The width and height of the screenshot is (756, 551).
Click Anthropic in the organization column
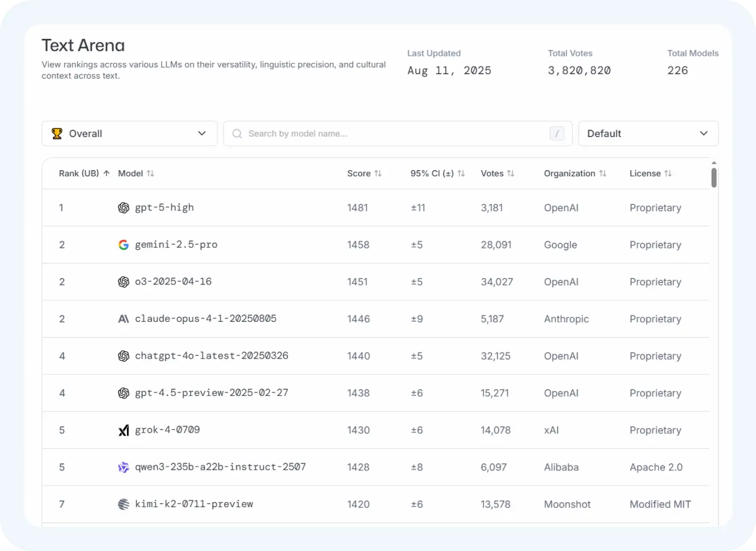(566, 319)
